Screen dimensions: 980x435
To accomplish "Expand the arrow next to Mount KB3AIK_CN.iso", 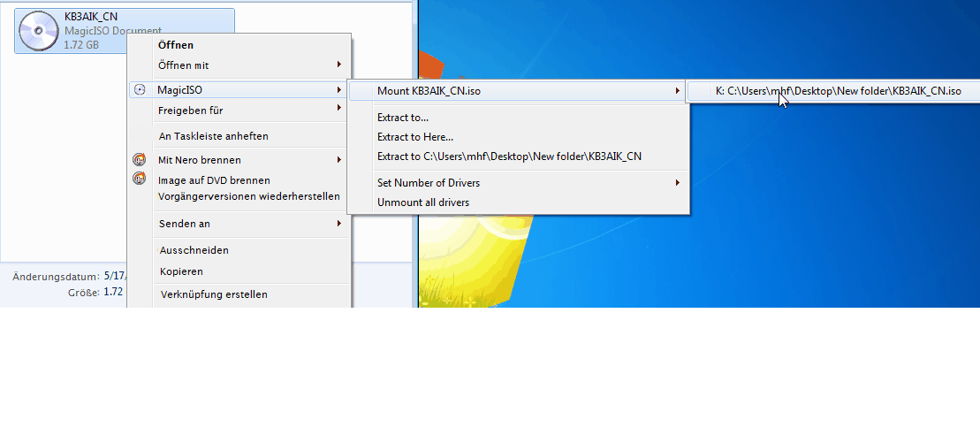I will pyautogui.click(x=678, y=91).
